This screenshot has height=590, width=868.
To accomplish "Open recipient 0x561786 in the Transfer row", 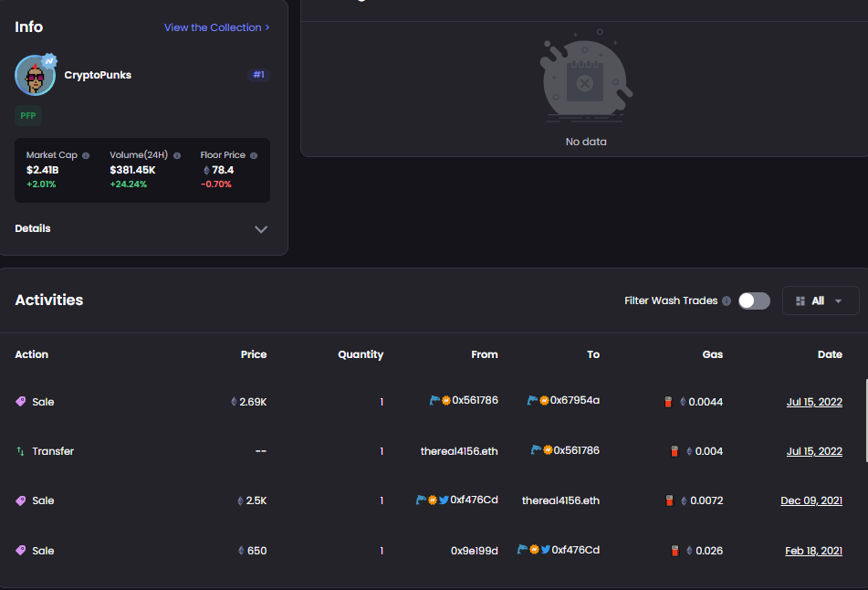I will point(576,450).
